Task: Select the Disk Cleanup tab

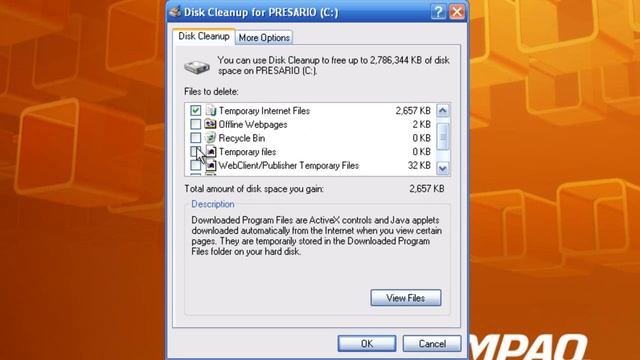Action: pyautogui.click(x=204, y=36)
